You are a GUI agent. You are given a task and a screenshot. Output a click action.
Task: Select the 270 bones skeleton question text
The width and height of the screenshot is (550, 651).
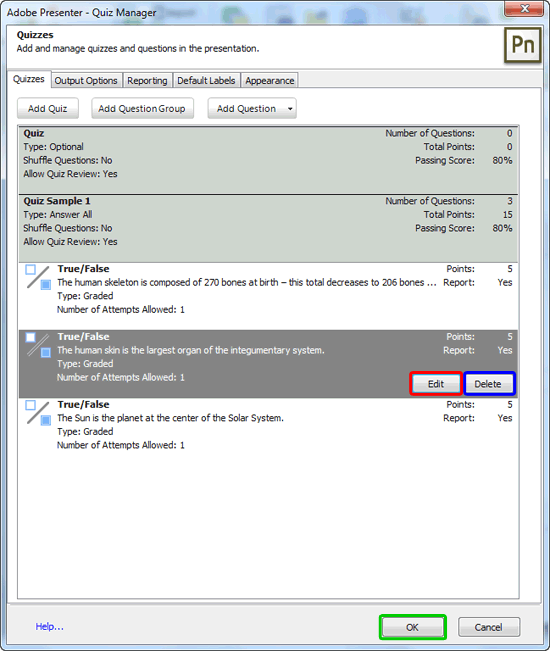[x=247, y=282]
